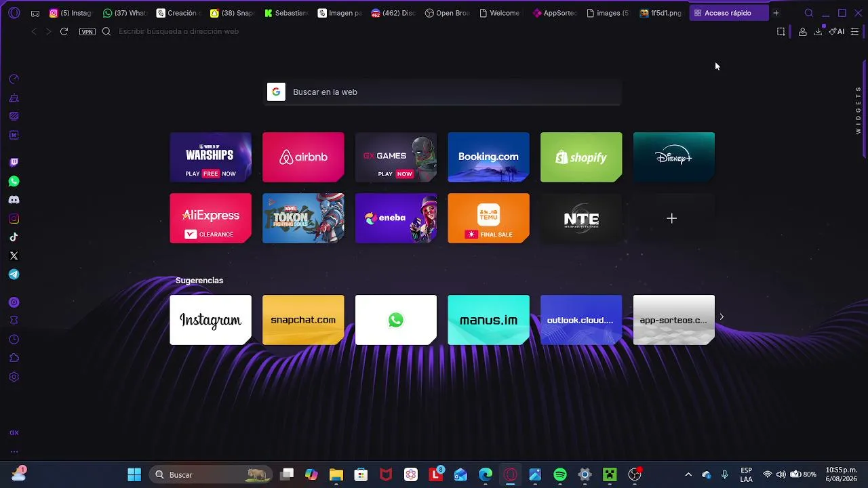
Task: Open the Shopify speed dial tile
Action: [x=581, y=157]
